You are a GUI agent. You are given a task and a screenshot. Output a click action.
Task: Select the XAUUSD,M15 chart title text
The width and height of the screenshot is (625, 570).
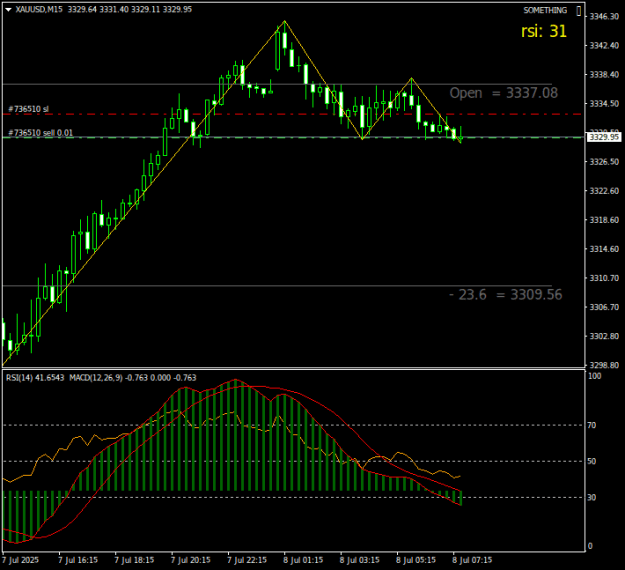click(39, 9)
